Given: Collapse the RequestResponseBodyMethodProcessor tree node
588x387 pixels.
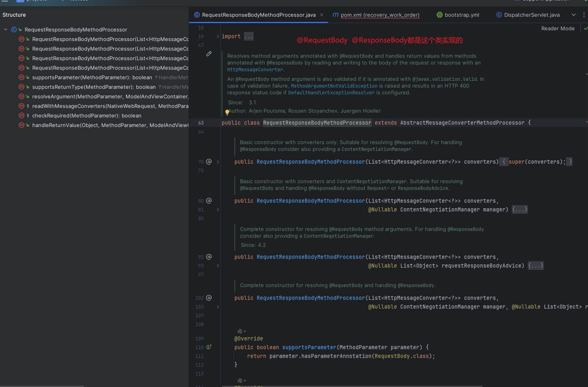Looking at the screenshot, I should 6,29.
